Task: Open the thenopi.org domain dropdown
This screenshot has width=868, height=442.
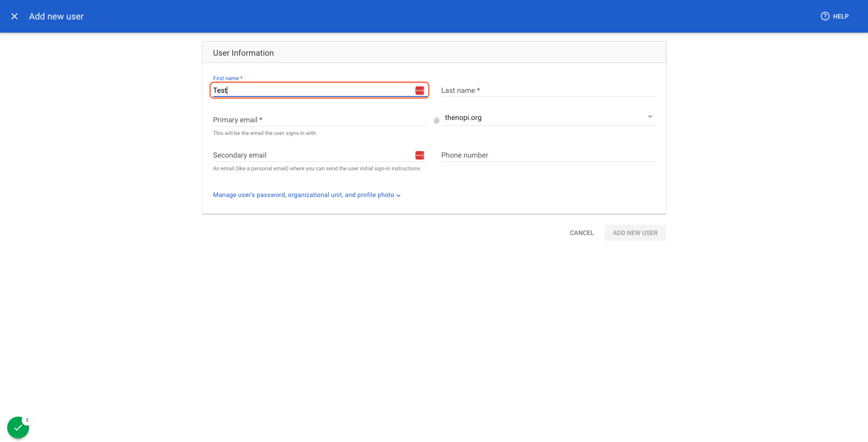Action: [x=548, y=118]
